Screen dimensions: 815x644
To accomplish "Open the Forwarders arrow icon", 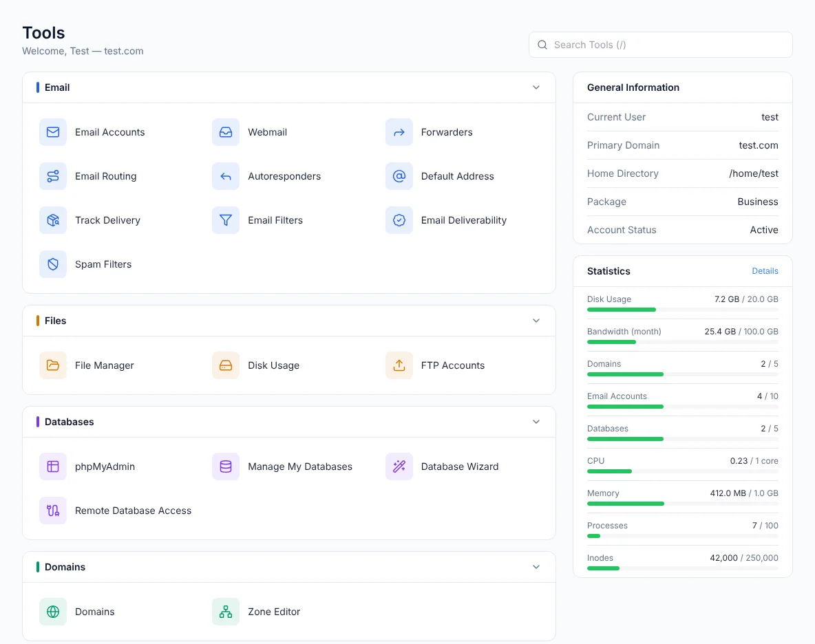I will click(399, 132).
